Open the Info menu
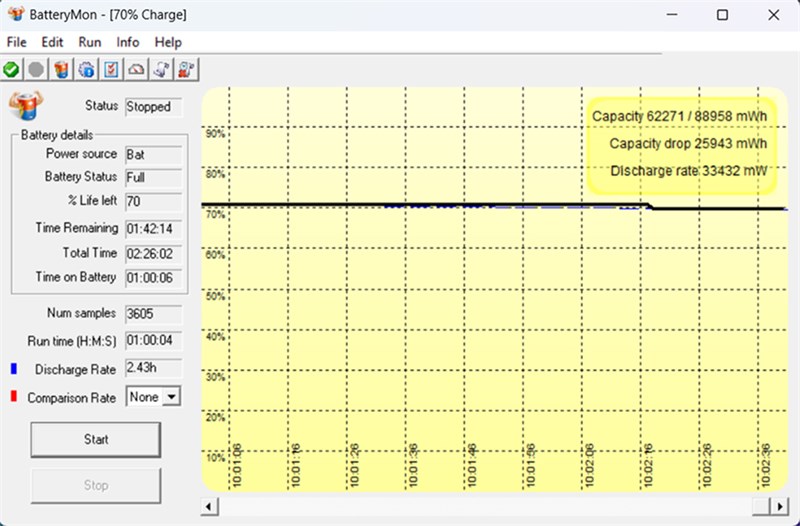This screenshot has width=800, height=526. [x=128, y=42]
